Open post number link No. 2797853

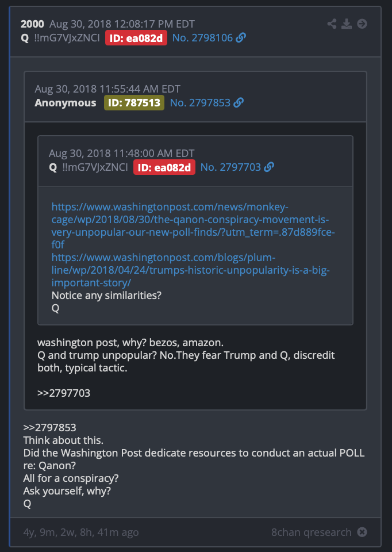tap(200, 102)
